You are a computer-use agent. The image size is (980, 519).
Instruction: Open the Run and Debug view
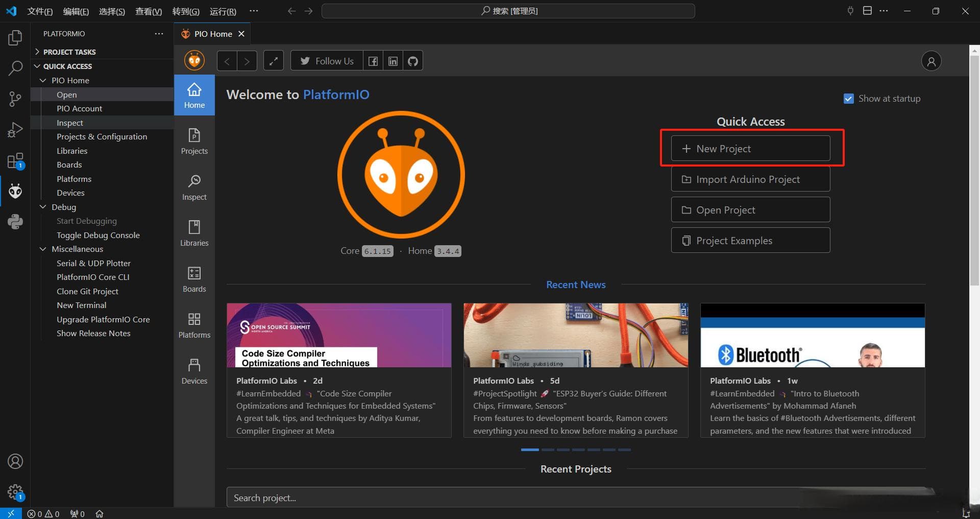click(15, 130)
